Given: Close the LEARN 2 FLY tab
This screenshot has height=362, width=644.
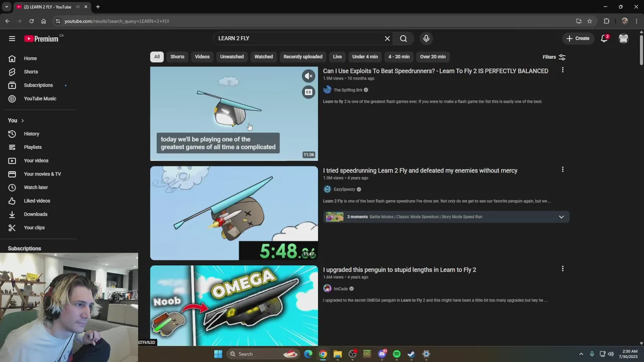Looking at the screenshot, I should [86, 7].
